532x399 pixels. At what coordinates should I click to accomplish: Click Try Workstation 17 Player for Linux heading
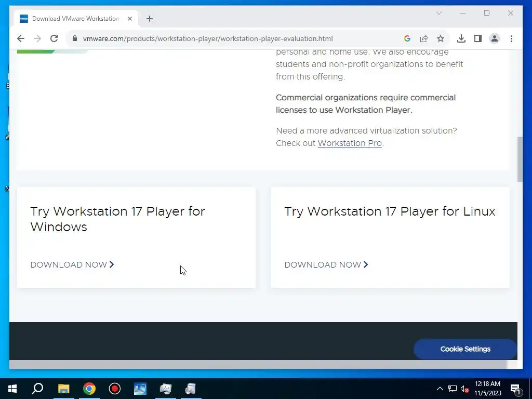tap(390, 211)
